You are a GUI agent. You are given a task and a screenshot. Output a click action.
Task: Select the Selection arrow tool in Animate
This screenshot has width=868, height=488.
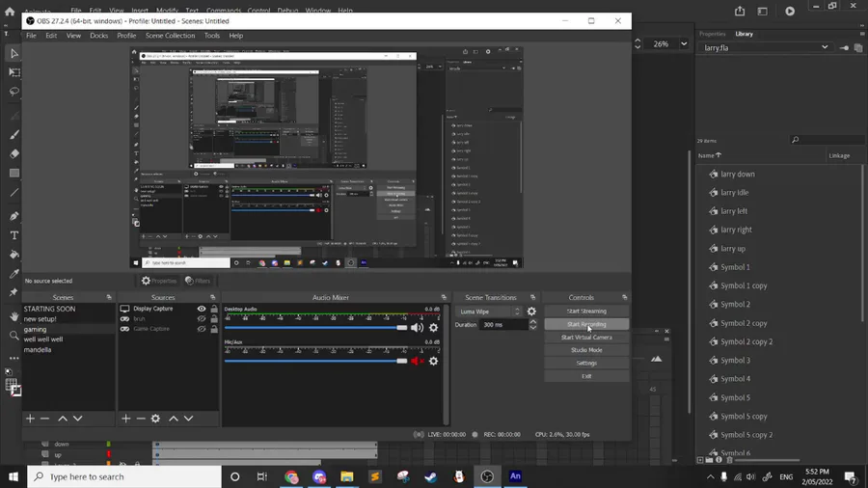coord(14,54)
